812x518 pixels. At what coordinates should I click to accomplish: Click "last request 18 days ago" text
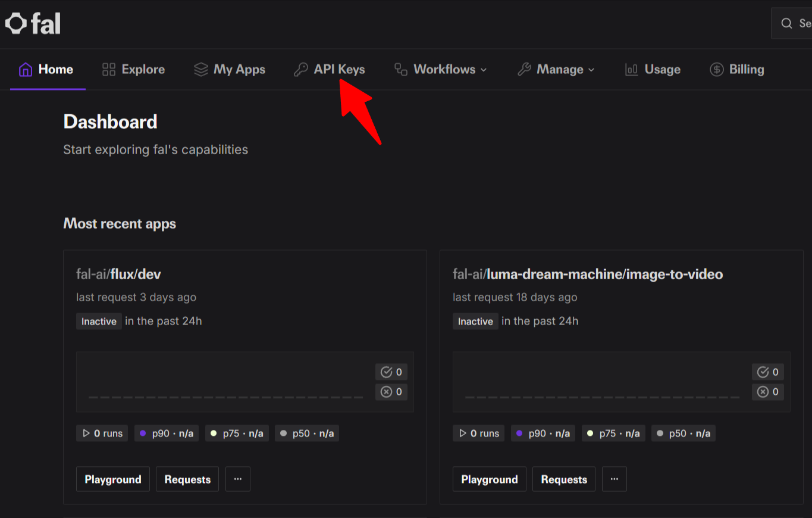(515, 297)
